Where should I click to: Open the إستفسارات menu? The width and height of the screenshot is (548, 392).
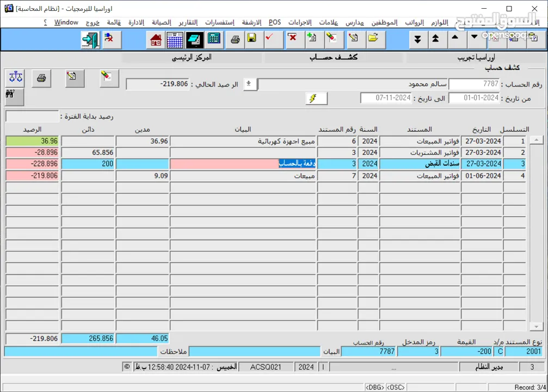tap(219, 22)
